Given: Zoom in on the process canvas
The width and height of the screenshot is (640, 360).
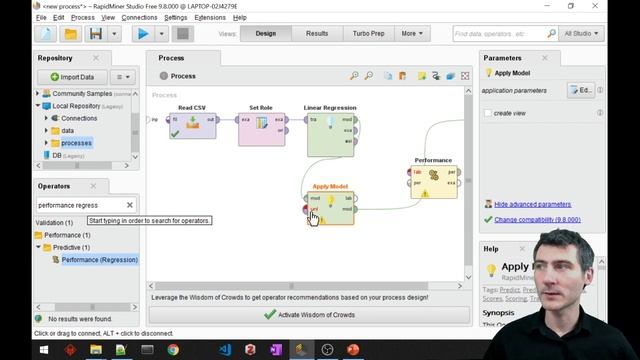Looking at the screenshot, I should pyautogui.click(x=354, y=76).
